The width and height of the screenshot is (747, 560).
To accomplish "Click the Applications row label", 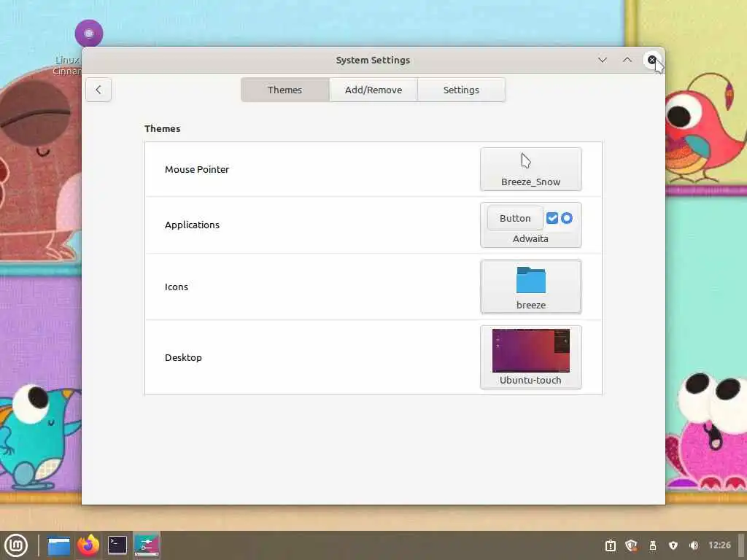I will pyautogui.click(x=192, y=225).
